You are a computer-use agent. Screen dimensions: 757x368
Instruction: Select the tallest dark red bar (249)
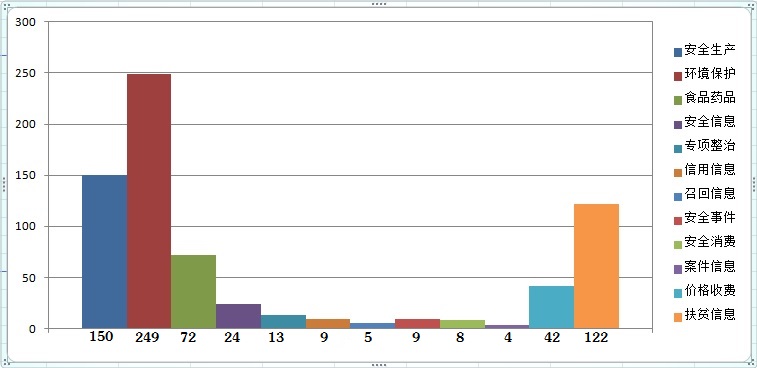coord(149,201)
